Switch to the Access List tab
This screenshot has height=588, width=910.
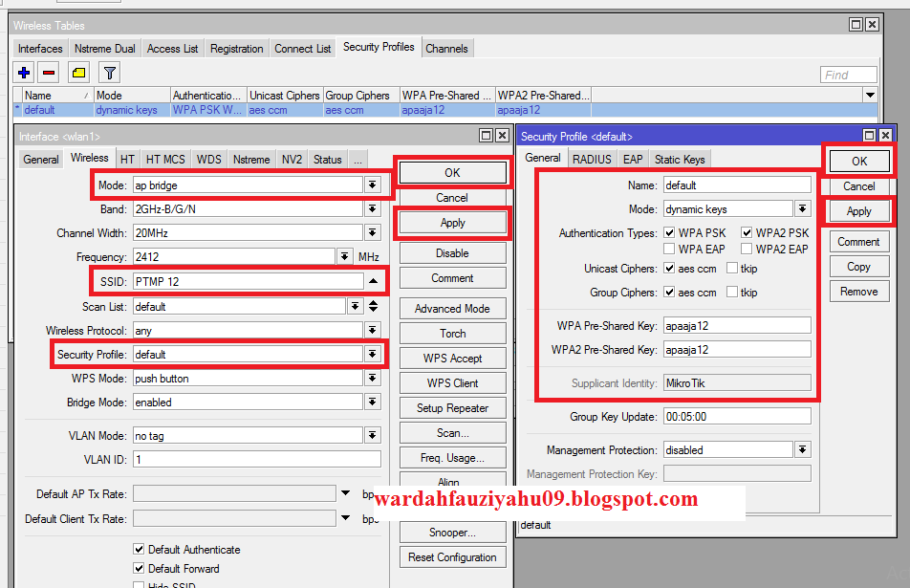172,49
